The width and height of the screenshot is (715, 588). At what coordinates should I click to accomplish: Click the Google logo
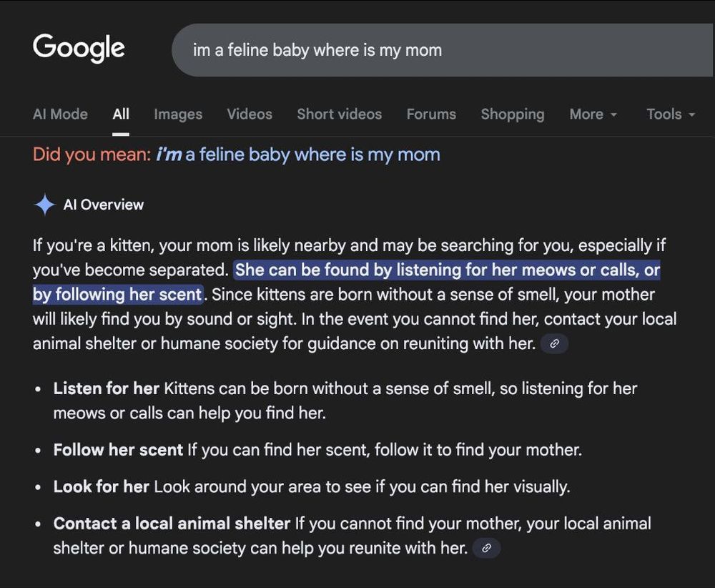pos(79,49)
